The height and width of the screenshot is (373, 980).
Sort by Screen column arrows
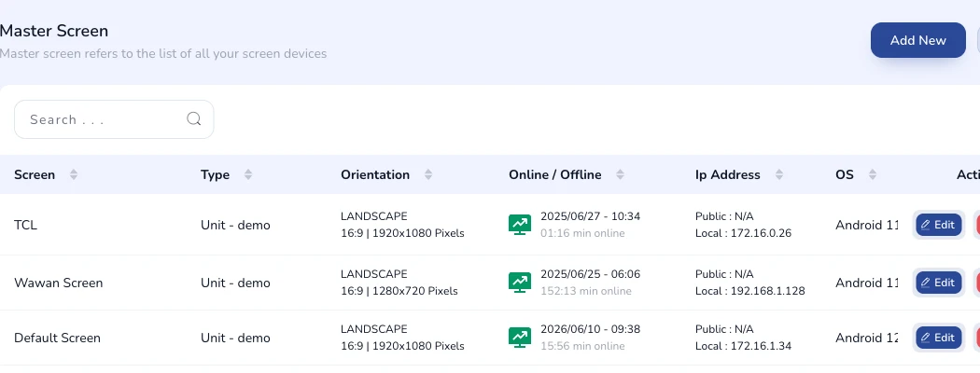coord(74,175)
